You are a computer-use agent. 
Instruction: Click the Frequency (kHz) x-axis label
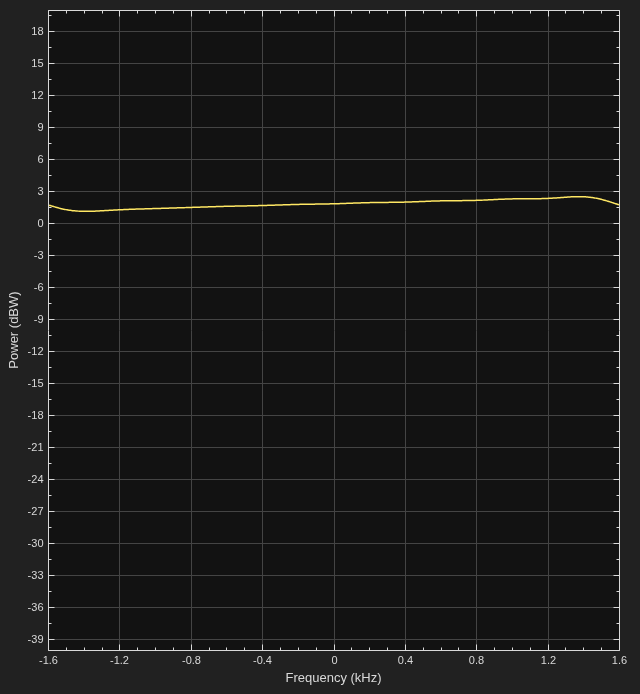click(333, 678)
